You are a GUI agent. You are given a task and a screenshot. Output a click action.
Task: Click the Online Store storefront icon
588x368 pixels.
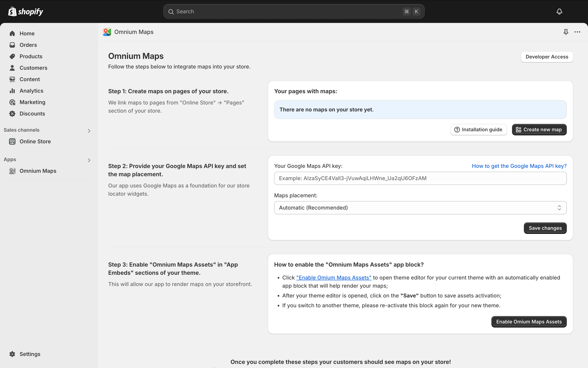point(12,141)
